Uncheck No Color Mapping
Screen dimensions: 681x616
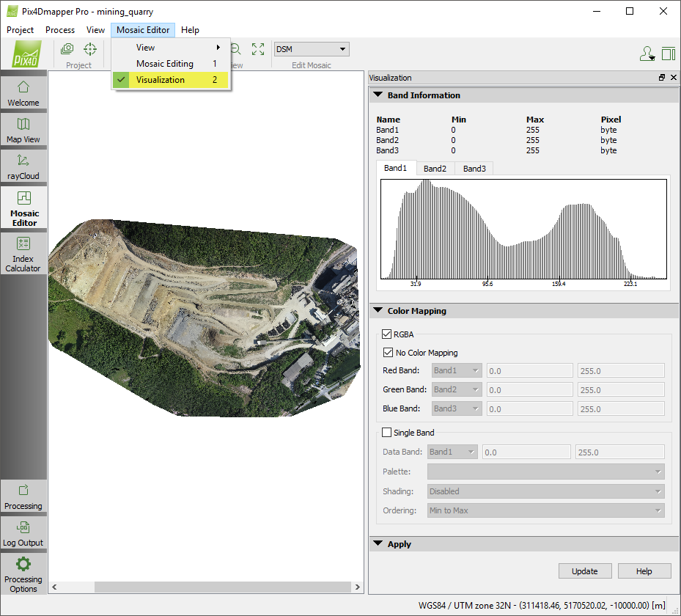389,353
